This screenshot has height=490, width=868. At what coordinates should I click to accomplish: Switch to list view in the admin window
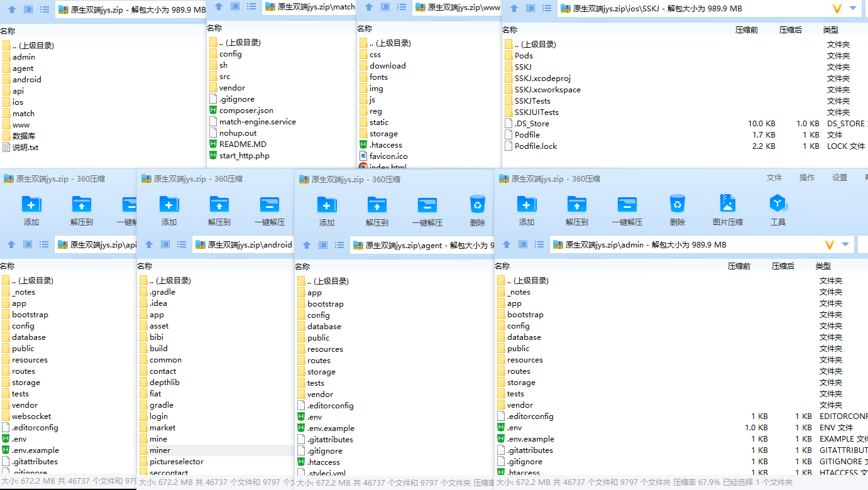pyautogui.click(x=539, y=244)
